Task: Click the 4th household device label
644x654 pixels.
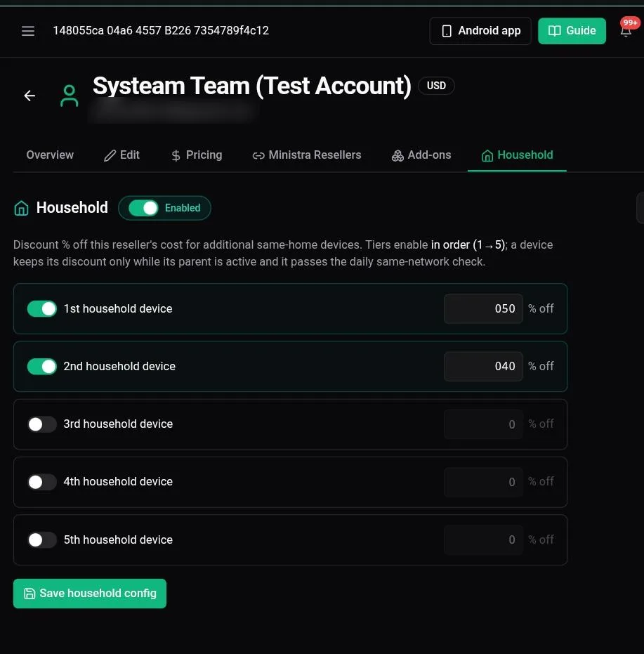Action: tap(118, 481)
